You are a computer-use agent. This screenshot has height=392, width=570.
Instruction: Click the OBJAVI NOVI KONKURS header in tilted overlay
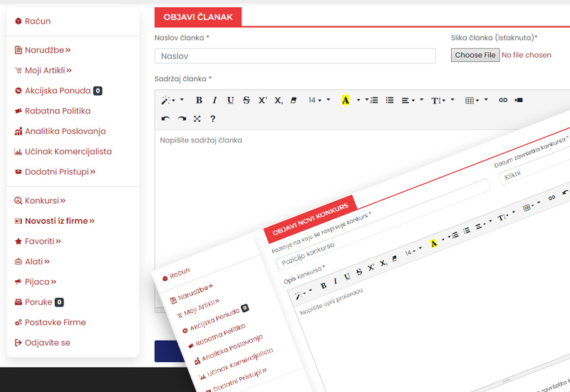[x=311, y=219]
